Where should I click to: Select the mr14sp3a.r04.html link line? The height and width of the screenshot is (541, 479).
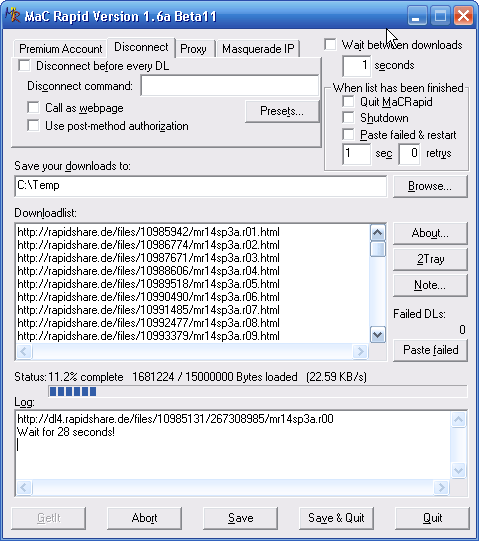point(148,271)
